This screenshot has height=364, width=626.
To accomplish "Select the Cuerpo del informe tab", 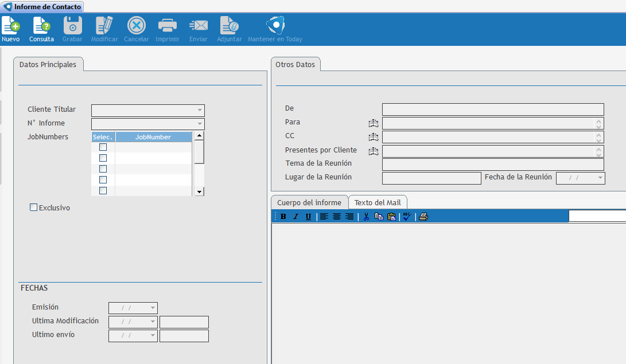I will [x=309, y=203].
